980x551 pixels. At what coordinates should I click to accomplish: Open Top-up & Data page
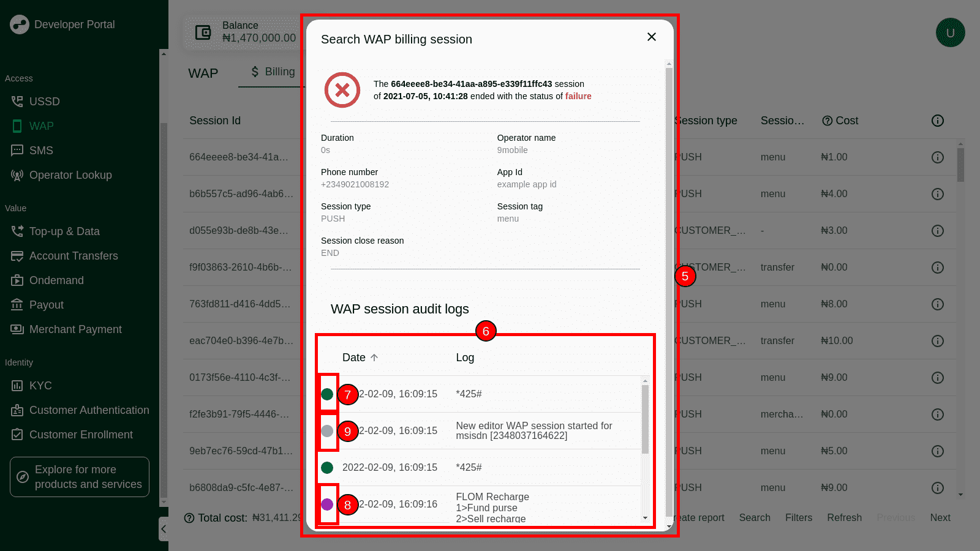point(64,231)
